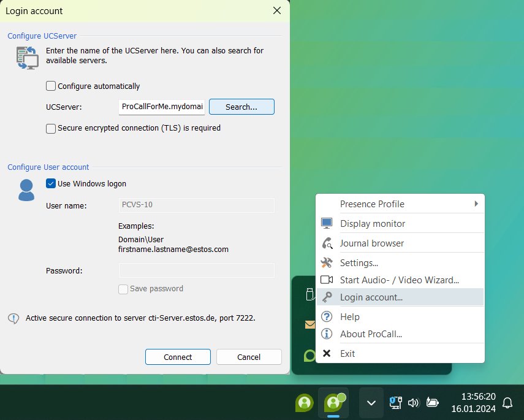Click the Audio/Video Wizard camera icon
The image size is (524, 420).
(x=327, y=280)
